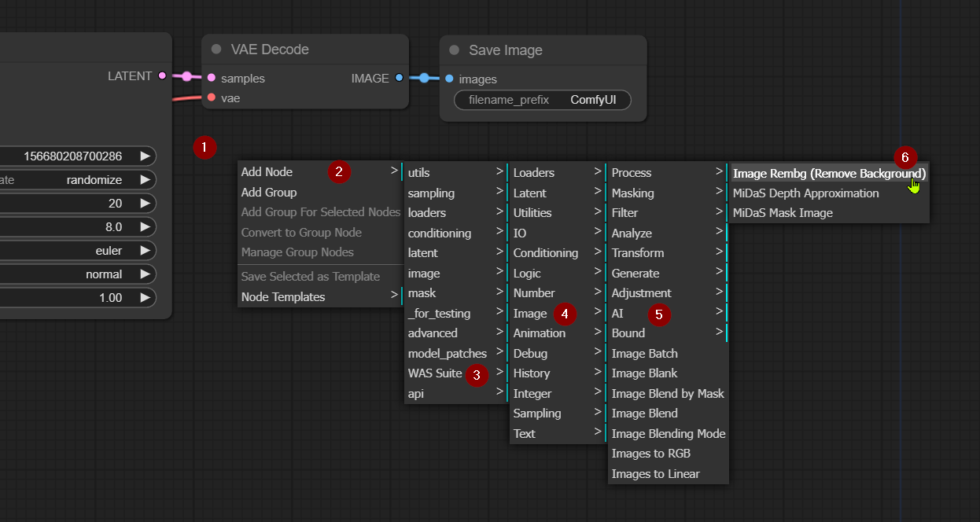Viewport: 980px width, 522px height.
Task: Click the IMAGE output connector on VAE Decode
Action: click(399, 78)
